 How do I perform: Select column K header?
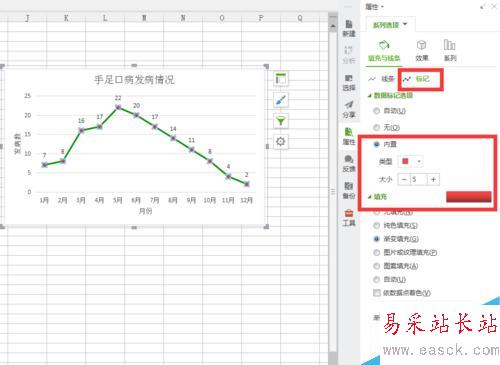click(x=66, y=18)
